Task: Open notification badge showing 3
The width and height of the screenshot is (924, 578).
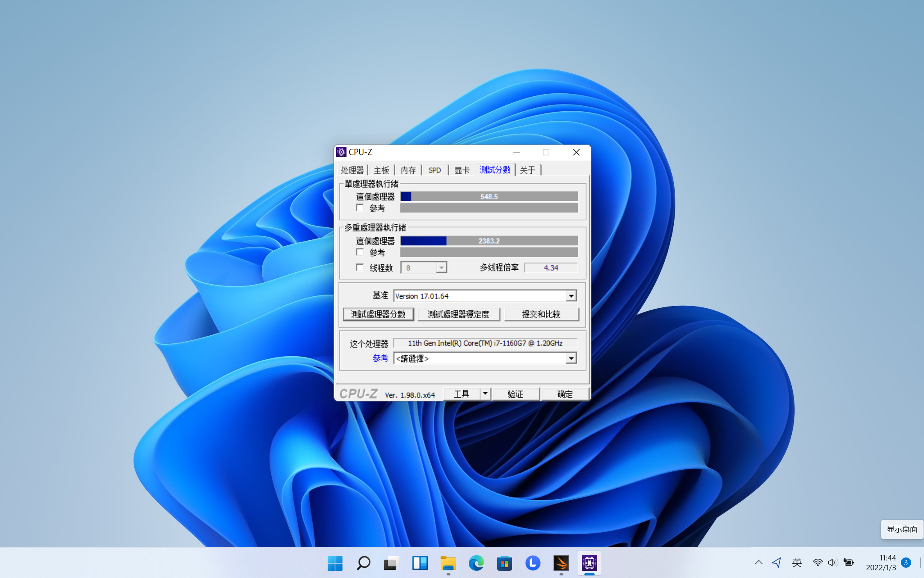Action: (x=906, y=563)
